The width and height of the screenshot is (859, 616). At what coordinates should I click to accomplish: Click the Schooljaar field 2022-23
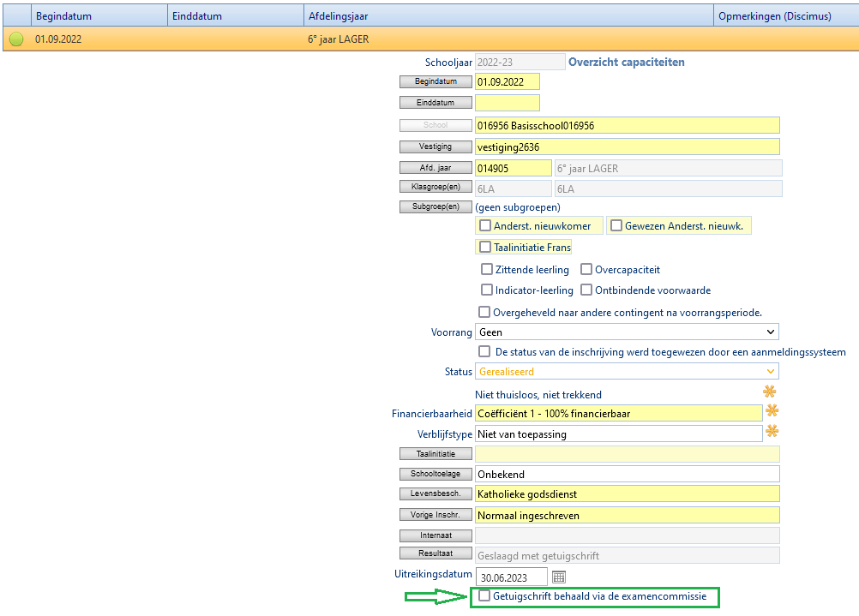pos(520,62)
